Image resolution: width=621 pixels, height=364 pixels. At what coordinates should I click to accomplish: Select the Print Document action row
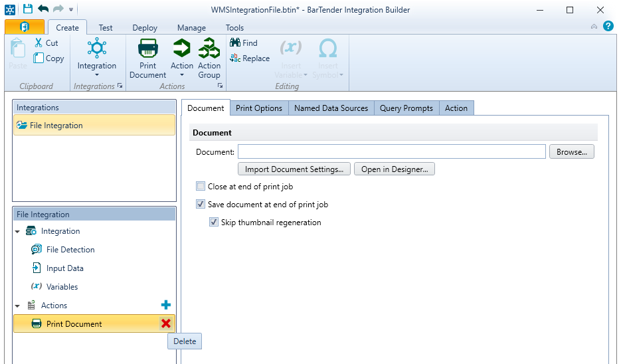94,323
